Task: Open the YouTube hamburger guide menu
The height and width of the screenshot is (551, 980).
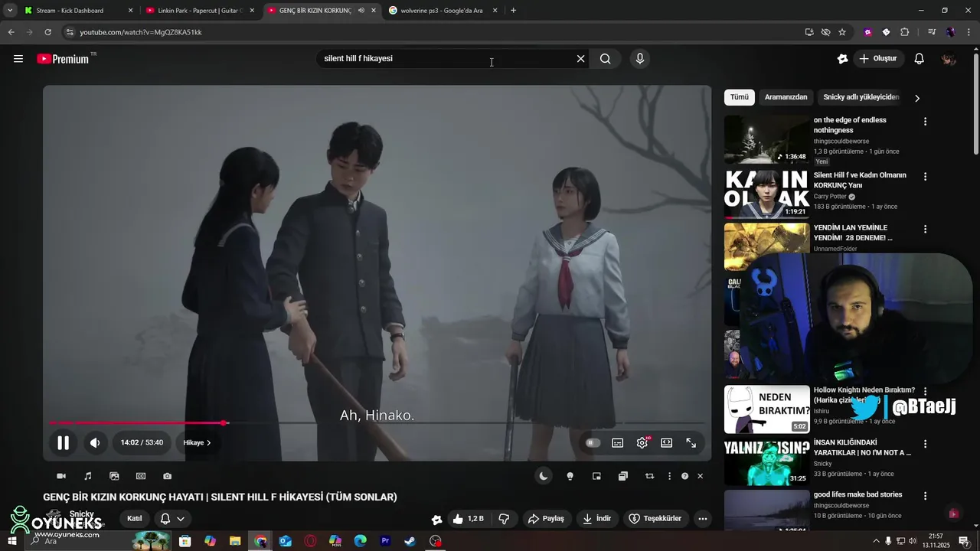Action: [18, 59]
